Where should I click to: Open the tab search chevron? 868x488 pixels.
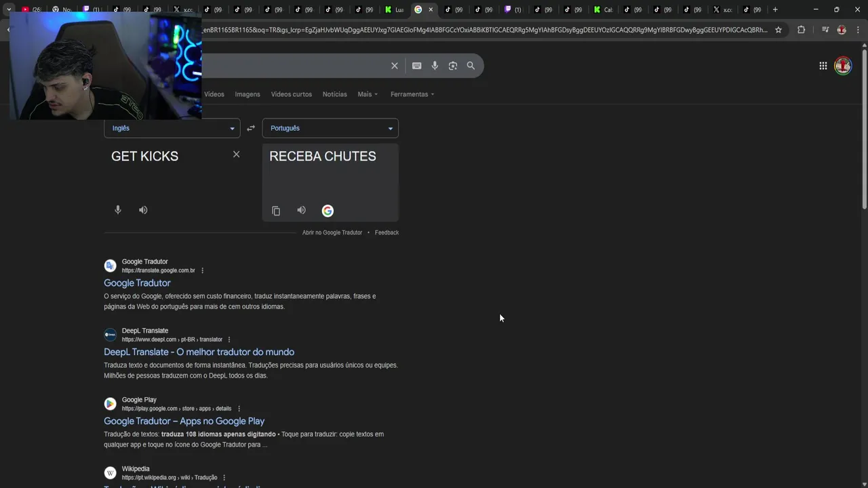tap(9, 9)
